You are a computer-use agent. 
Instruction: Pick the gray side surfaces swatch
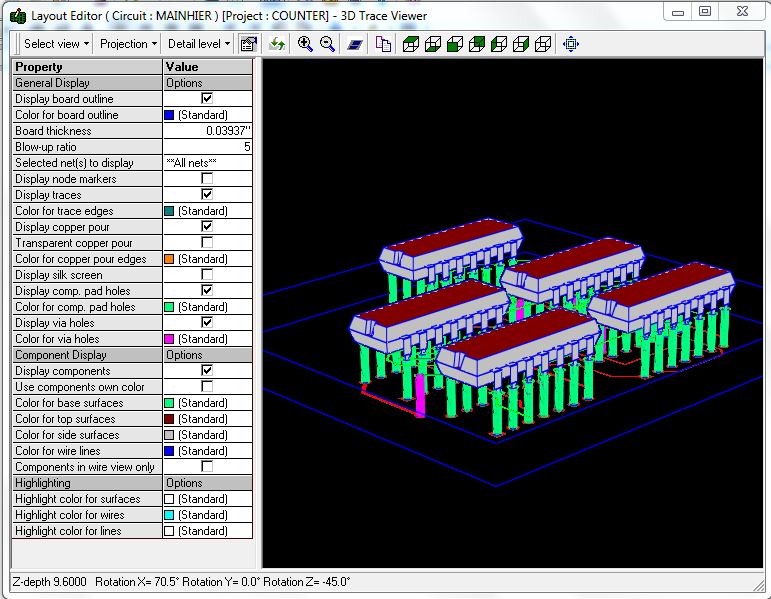click(169, 435)
